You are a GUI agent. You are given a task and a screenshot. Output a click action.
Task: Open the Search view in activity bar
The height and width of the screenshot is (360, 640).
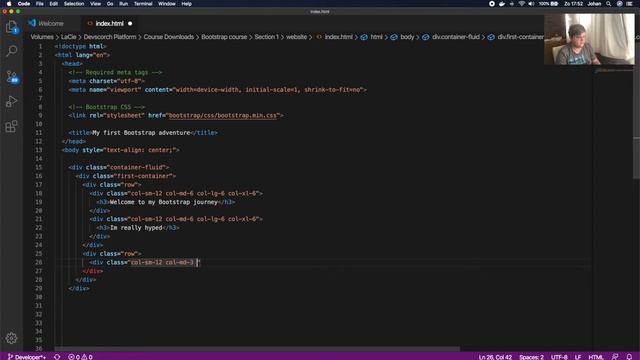tap(11, 51)
